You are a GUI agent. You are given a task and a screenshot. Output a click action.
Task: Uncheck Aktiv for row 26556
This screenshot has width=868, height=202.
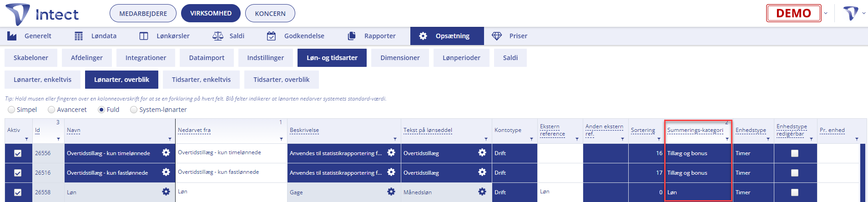tap(18, 153)
